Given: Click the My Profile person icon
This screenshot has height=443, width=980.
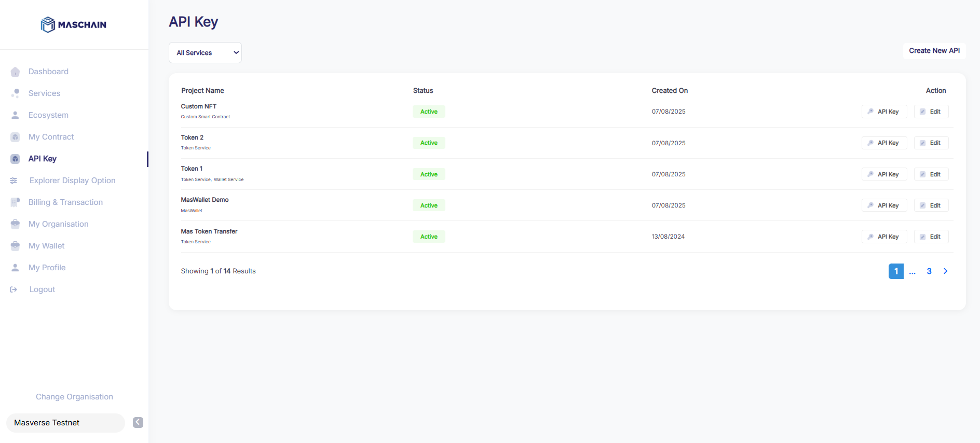Looking at the screenshot, I should 15,268.
